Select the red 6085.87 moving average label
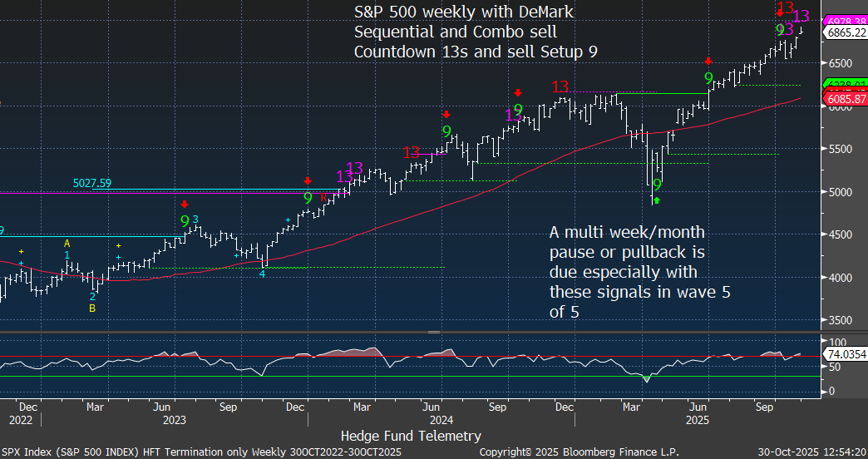 click(845, 99)
